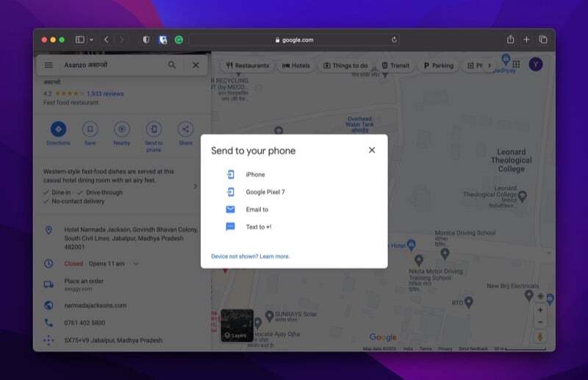The width and height of the screenshot is (588, 380).
Task: Select the Parking category chip
Action: point(438,65)
